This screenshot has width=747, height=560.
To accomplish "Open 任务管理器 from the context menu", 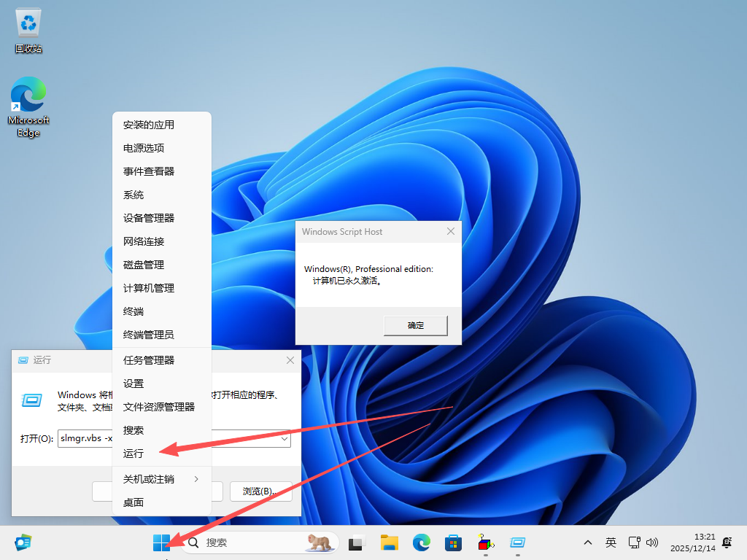I will click(149, 360).
